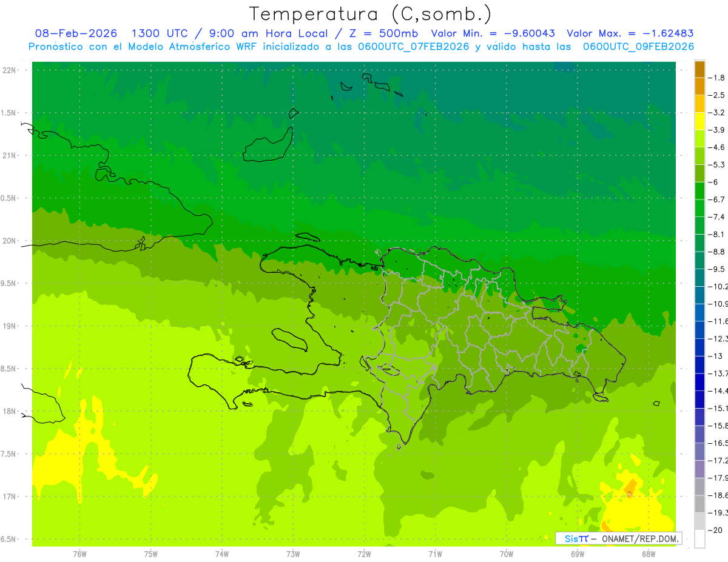The height and width of the screenshot is (562, 728).
Task: Click the "-4.6" colorbar value
Action: (x=717, y=147)
